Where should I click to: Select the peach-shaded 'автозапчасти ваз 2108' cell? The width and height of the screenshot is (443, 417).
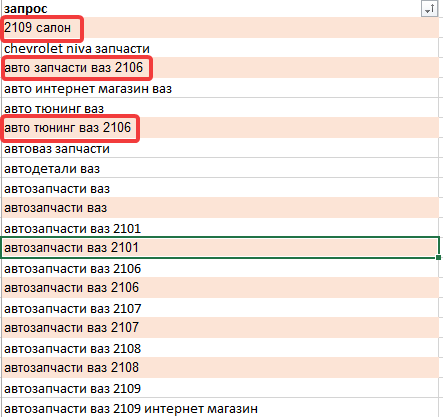(x=220, y=368)
